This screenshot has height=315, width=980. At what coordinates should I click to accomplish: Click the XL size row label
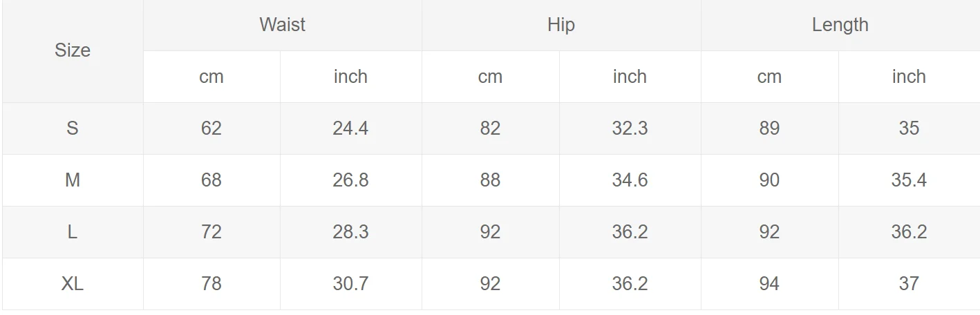click(x=73, y=284)
